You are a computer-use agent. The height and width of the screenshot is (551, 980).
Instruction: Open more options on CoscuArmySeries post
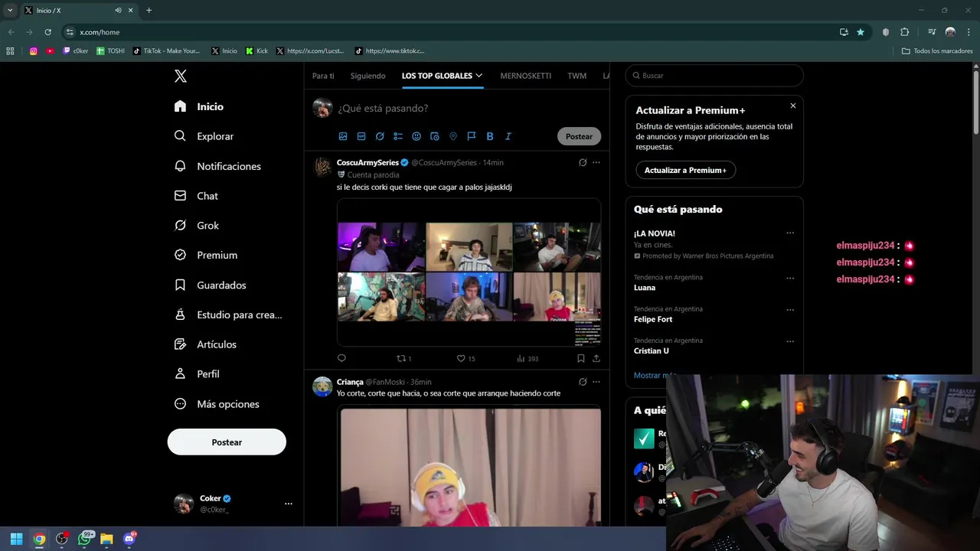(x=596, y=162)
